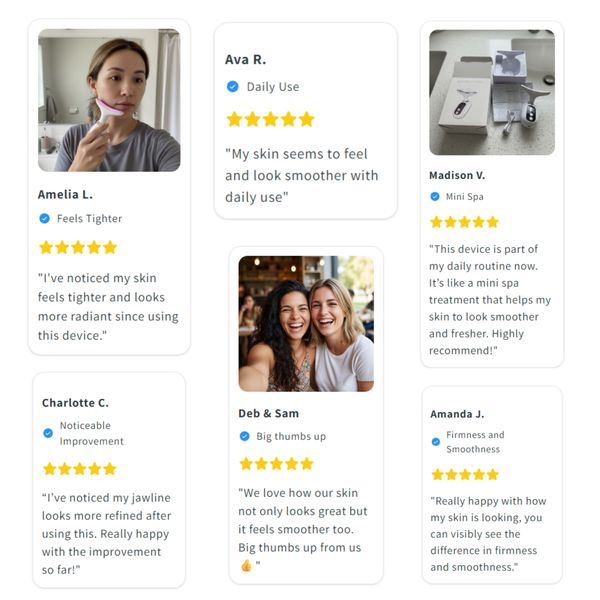The image size is (600, 600).
Task: Click the five-star rating in Ava R.'s review
Action: (269, 119)
